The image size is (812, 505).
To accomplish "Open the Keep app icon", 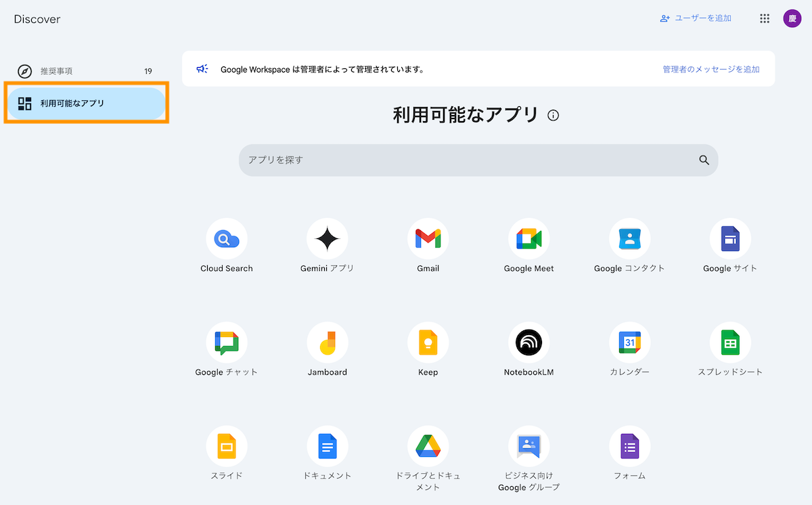I will click(x=428, y=343).
